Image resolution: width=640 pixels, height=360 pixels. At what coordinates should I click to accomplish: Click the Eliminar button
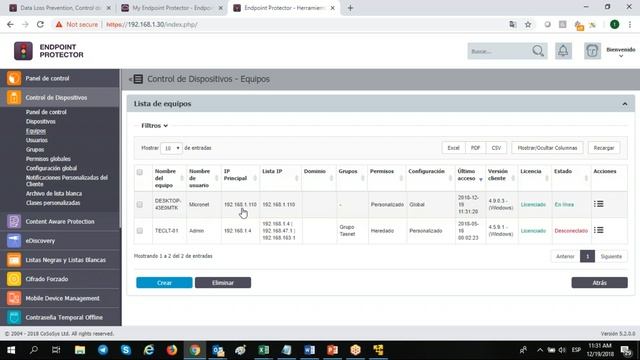(x=223, y=282)
